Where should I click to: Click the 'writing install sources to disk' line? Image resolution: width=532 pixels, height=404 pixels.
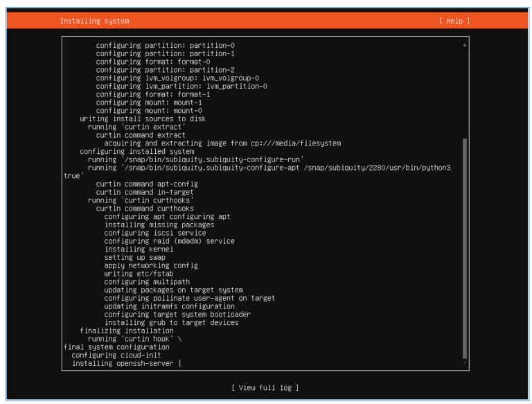tap(143, 118)
